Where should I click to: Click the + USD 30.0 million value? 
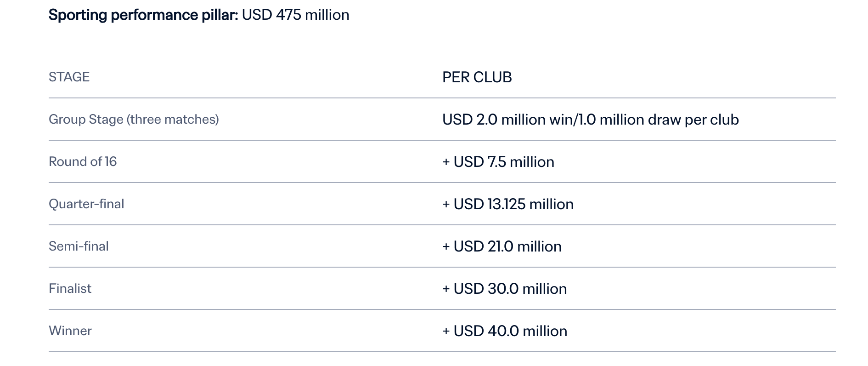click(x=505, y=289)
